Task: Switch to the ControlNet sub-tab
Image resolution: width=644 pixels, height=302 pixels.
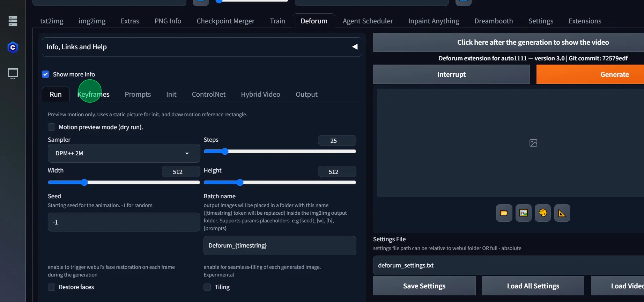Action: pos(209,94)
